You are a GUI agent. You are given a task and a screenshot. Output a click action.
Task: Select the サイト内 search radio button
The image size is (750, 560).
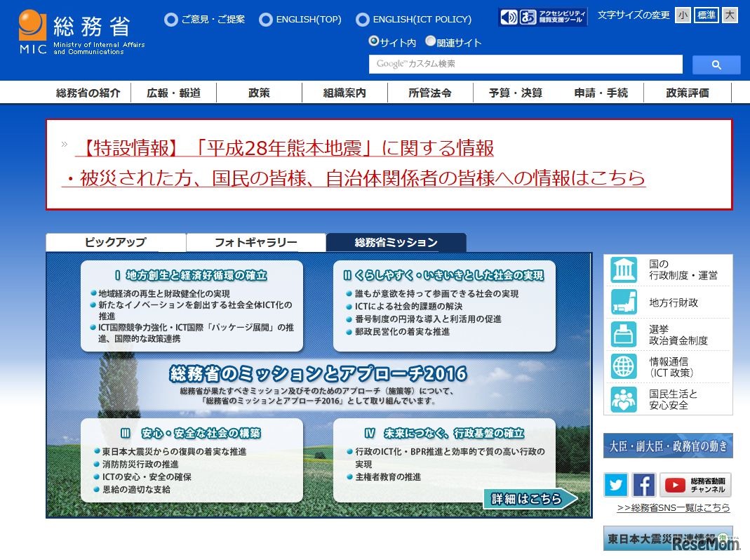click(375, 41)
